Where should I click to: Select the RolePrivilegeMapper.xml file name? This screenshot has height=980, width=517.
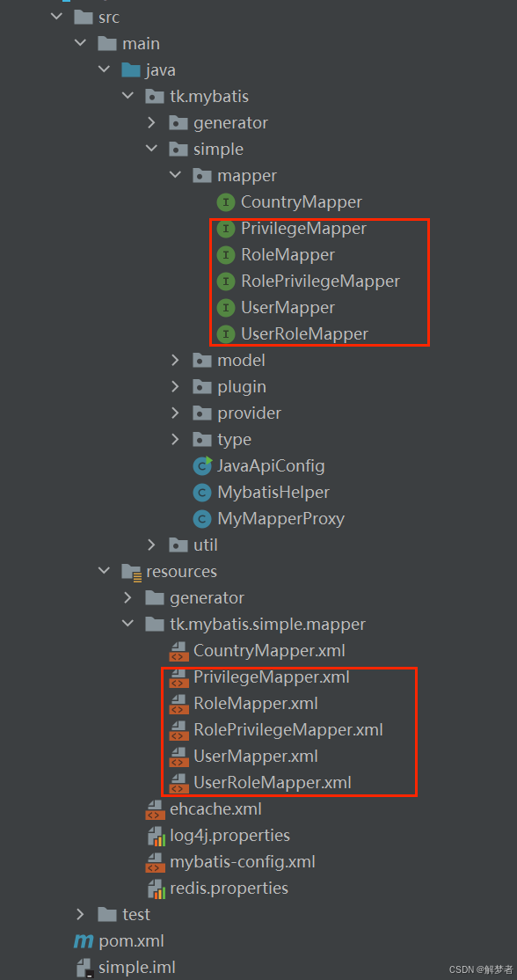point(288,729)
